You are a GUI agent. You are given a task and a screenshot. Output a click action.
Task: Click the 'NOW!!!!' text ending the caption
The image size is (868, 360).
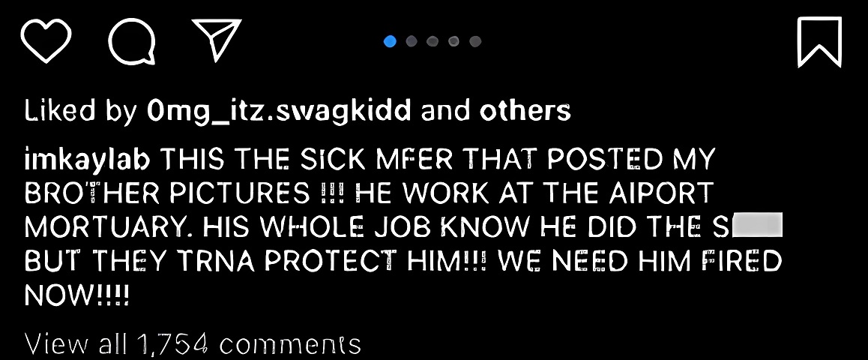pos(77,295)
